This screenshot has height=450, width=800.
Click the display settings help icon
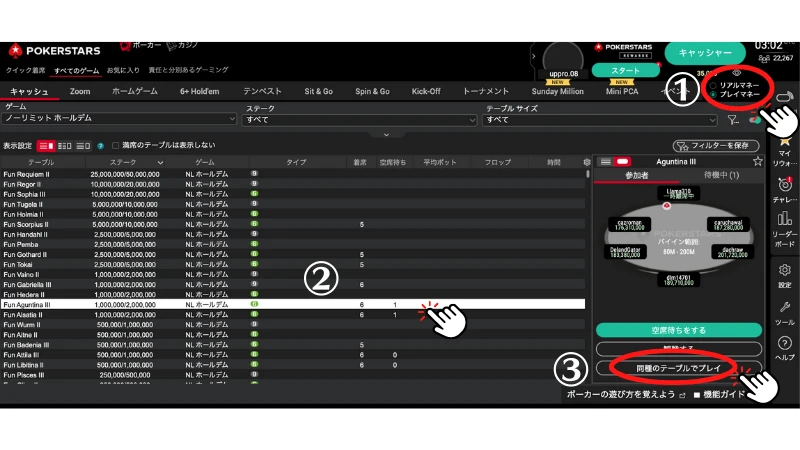pos(101,146)
